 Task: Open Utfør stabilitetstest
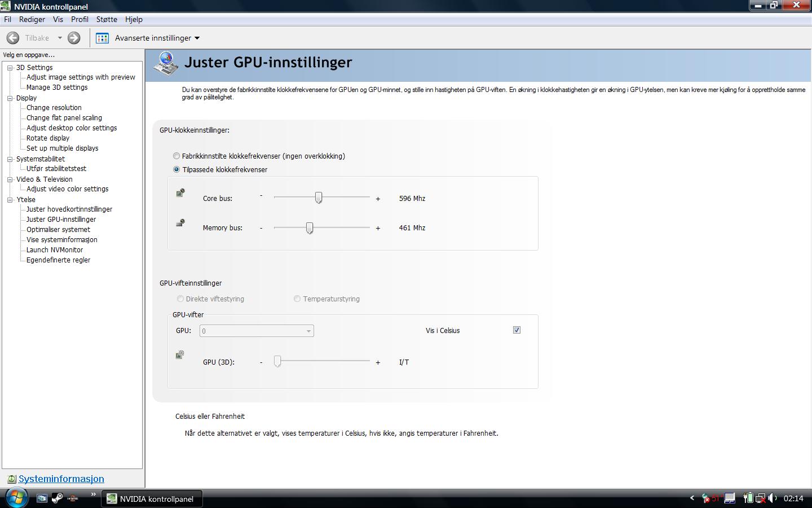coord(56,169)
